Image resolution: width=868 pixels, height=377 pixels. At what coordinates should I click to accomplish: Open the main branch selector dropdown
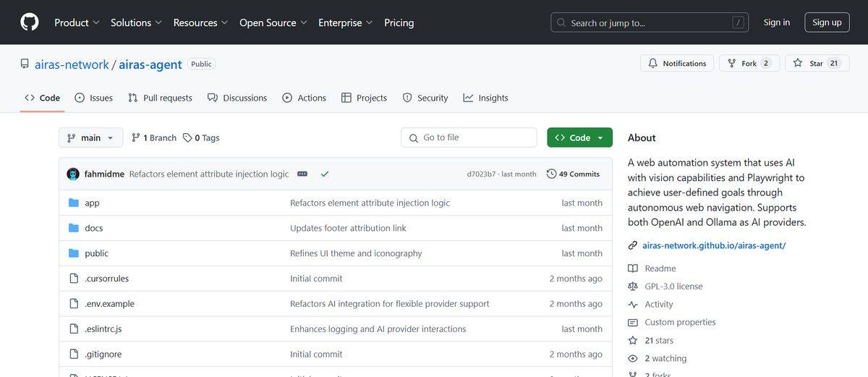pos(90,137)
